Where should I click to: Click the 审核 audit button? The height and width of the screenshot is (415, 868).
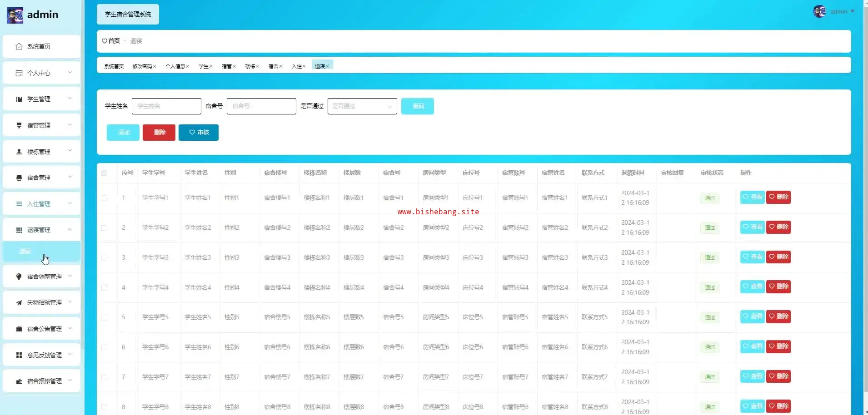pos(199,133)
